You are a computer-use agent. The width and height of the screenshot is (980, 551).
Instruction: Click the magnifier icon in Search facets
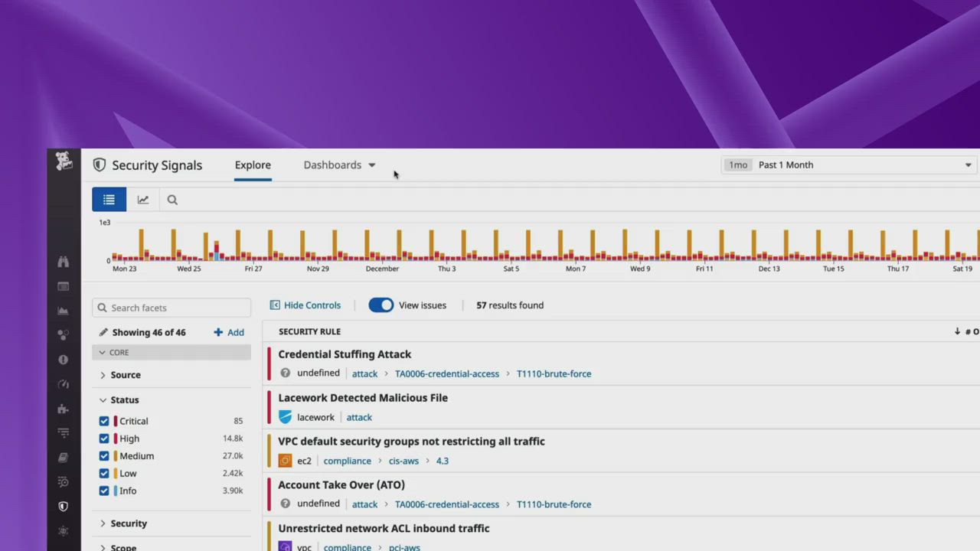102,308
